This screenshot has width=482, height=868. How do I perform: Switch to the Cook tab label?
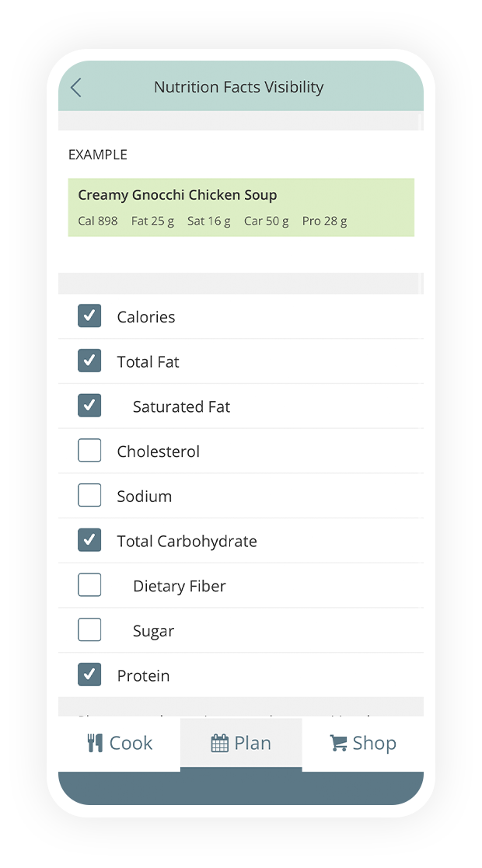point(131,743)
